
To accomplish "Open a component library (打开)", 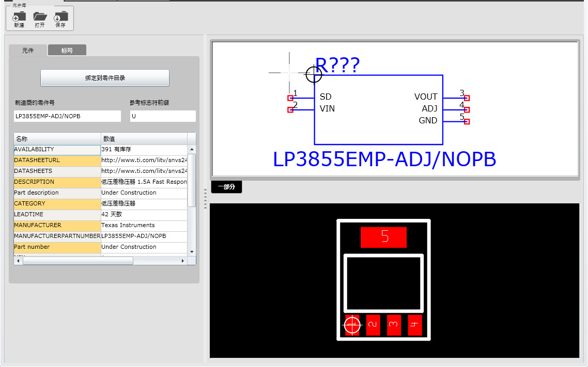I will (40, 20).
